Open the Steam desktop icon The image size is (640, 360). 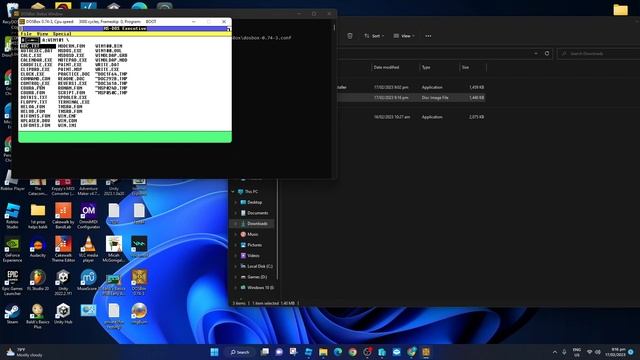click(12, 314)
